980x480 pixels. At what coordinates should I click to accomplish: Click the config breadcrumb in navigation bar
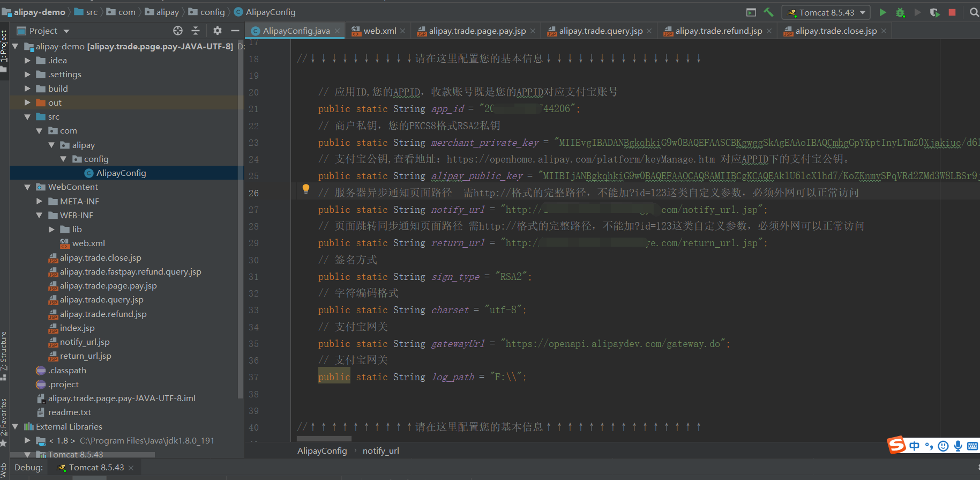207,12
